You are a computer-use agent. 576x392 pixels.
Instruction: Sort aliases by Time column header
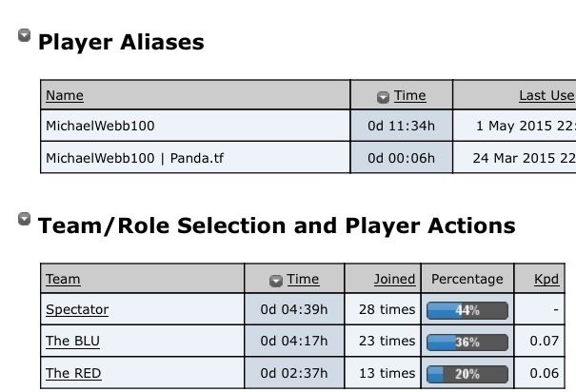point(409,95)
